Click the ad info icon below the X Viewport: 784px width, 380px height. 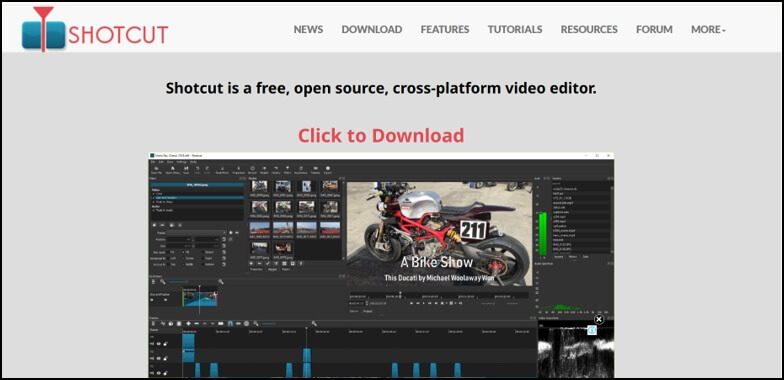pos(592,330)
